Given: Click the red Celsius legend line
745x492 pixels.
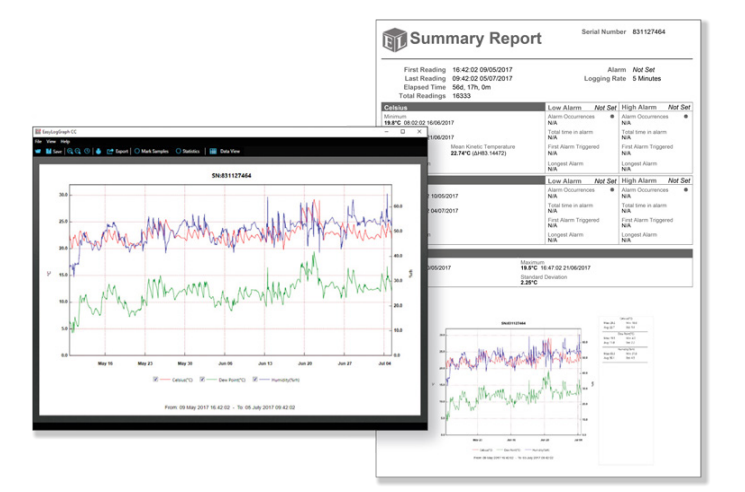Looking at the screenshot, I should (167, 380).
